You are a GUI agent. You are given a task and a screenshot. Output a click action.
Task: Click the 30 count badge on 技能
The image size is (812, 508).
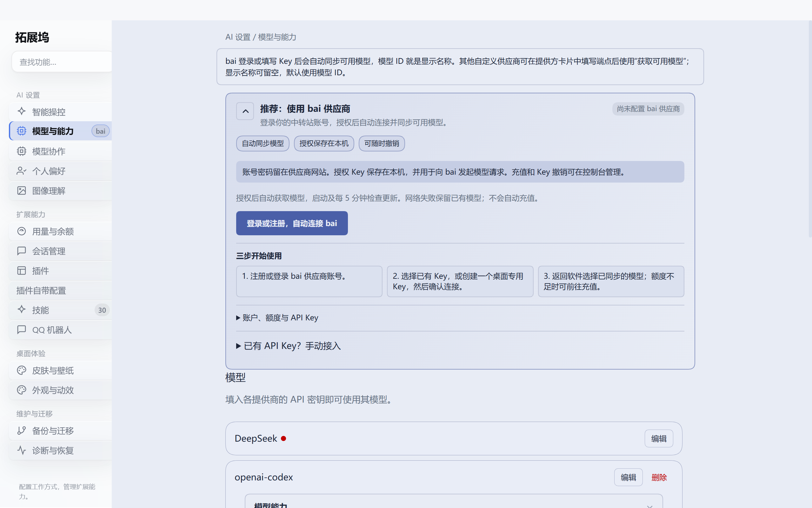pos(102,310)
